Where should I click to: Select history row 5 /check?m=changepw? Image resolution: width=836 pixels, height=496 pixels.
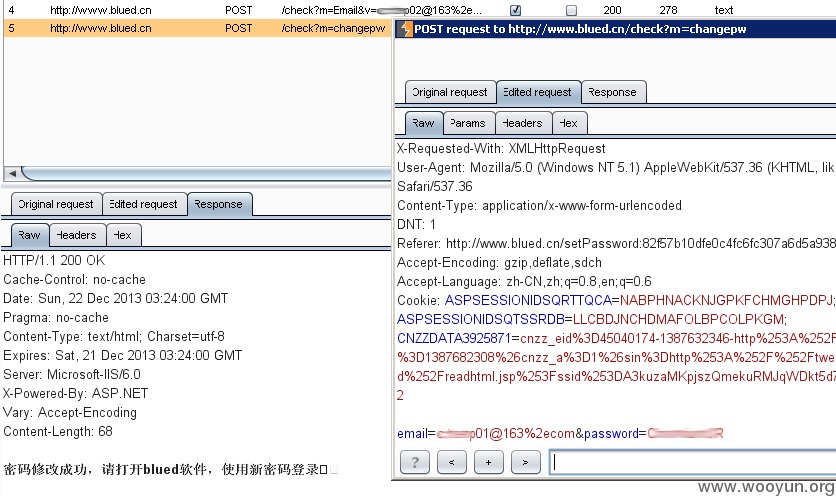coord(197,28)
